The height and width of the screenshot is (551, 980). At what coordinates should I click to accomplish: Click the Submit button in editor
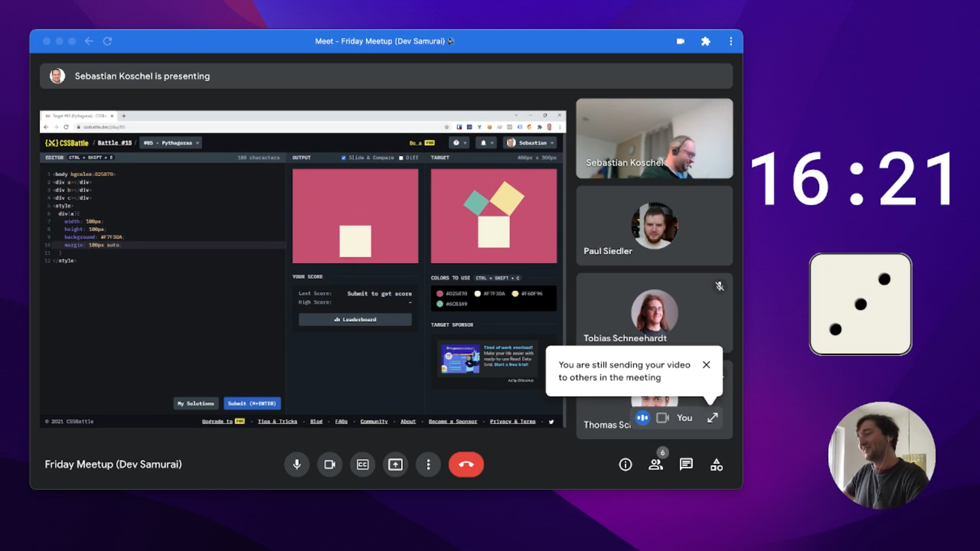click(x=252, y=403)
